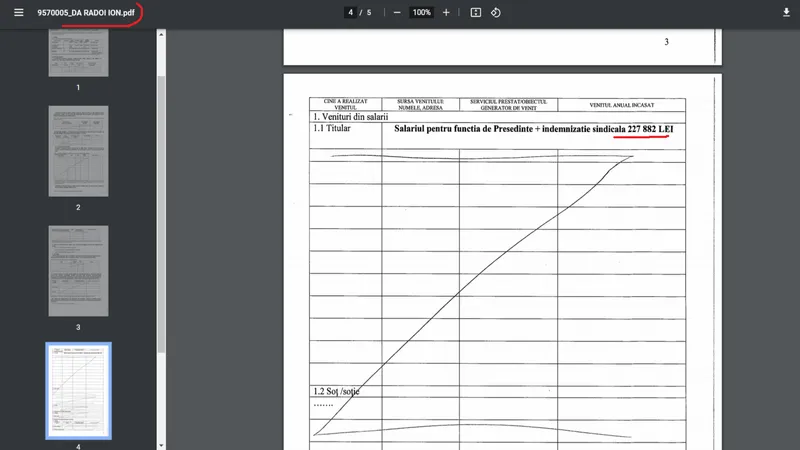Edit the current page number field
This screenshot has width=800, height=450.
(351, 12)
